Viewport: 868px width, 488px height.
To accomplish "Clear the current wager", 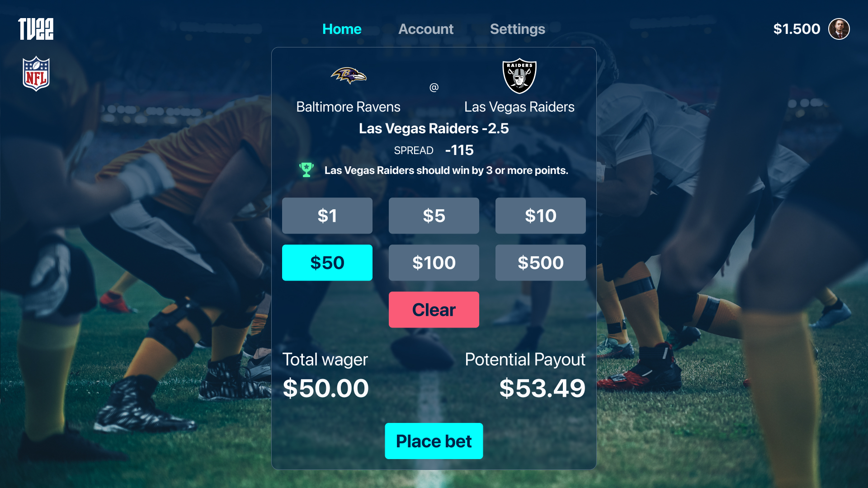I will pos(434,310).
